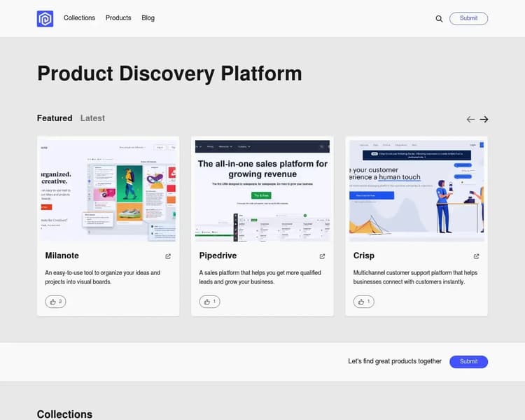Screen dimensions: 525x420
Task: View the Pipedrive screenshot thumbnail
Action: click(x=262, y=190)
